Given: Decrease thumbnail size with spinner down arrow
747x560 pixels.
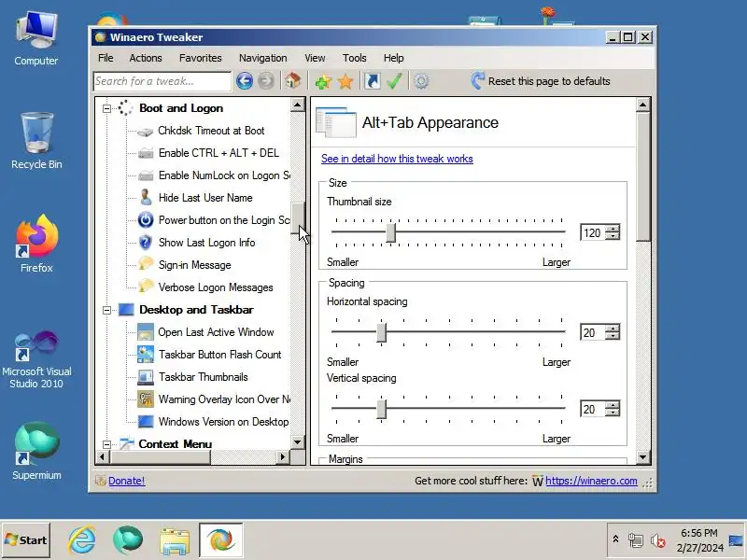Looking at the screenshot, I should click(613, 236).
